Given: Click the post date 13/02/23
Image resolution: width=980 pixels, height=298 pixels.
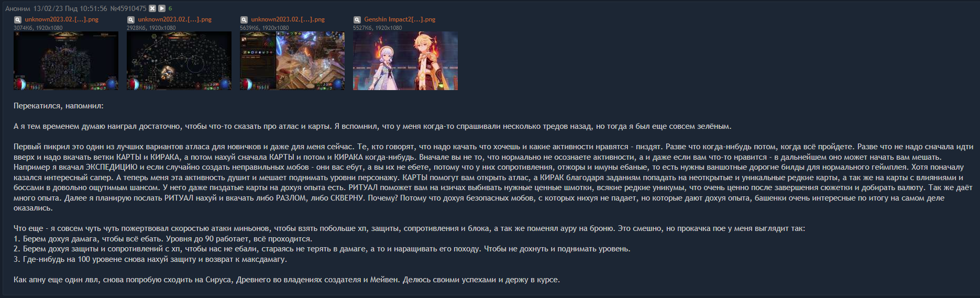Looking at the screenshot, I should pos(48,8).
